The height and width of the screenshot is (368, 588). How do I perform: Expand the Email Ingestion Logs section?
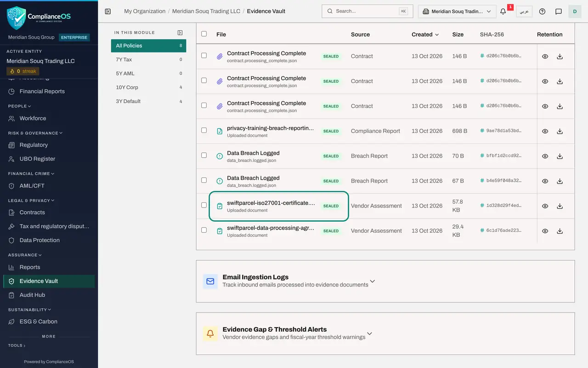pos(373,281)
